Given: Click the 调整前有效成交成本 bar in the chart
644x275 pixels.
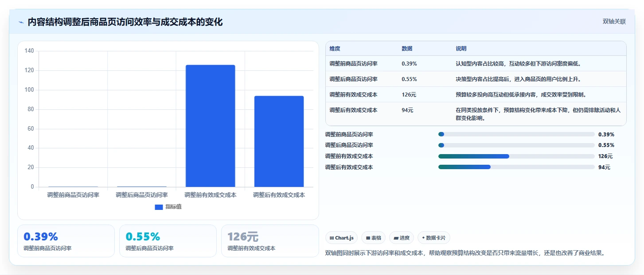Looking at the screenshot, I should (x=210, y=126).
